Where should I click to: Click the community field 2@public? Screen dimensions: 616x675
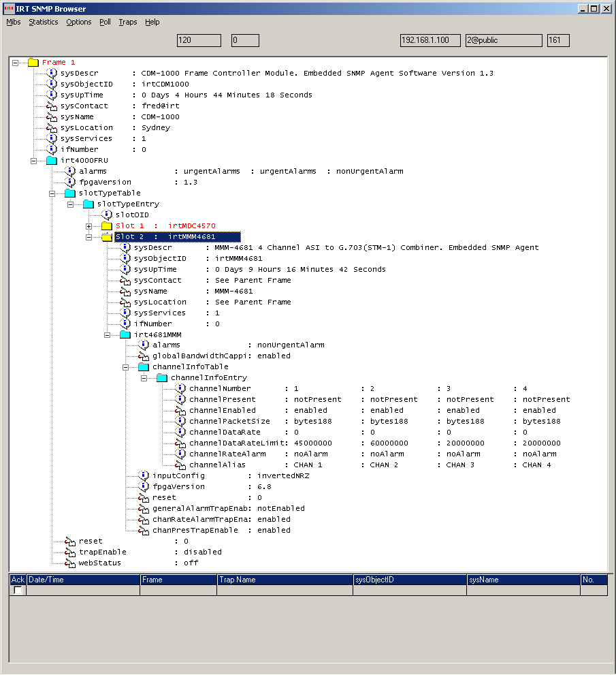coord(503,40)
